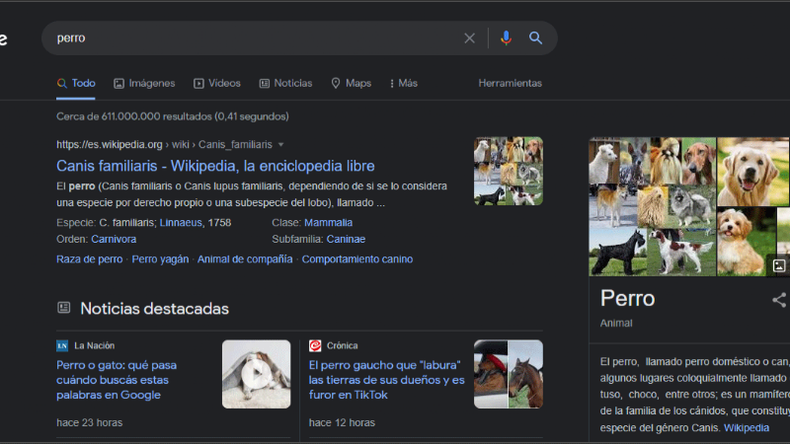Open Canis familiaris Wikipedia result title
790x444 pixels.
pos(216,166)
